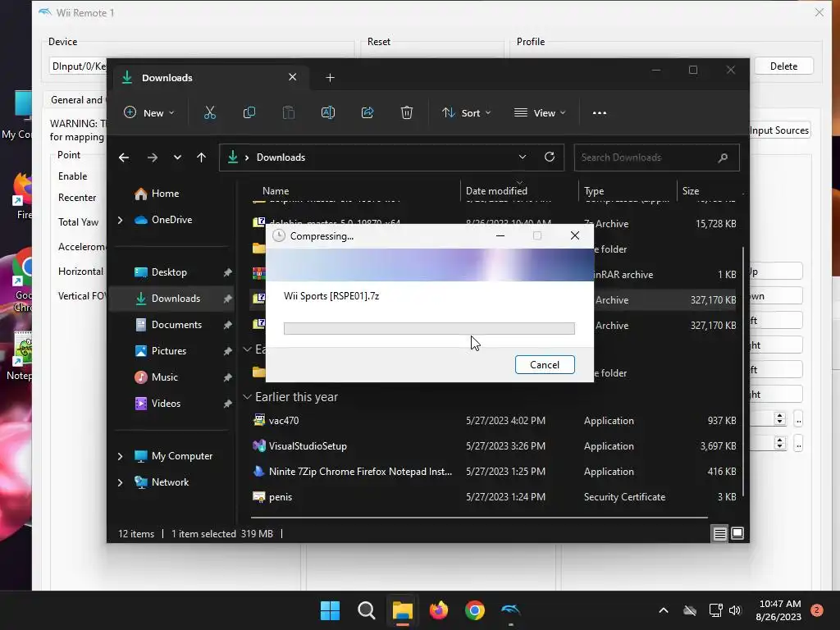Switch to details view icon in status bar
This screenshot has width=840, height=630.
tap(719, 533)
